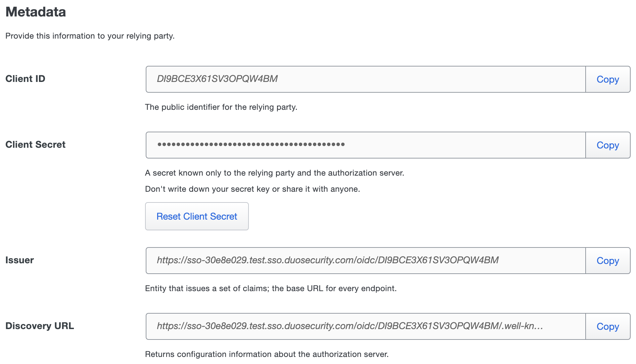
Task: Click the Discovery URL label
Action: pos(40,325)
